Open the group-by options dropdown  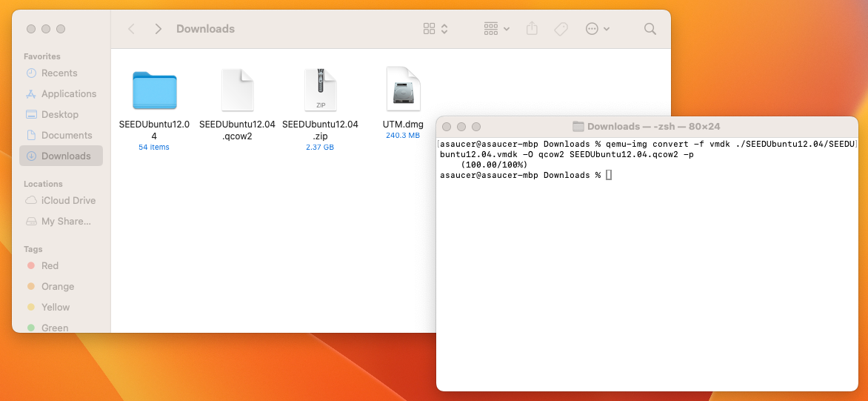click(496, 29)
